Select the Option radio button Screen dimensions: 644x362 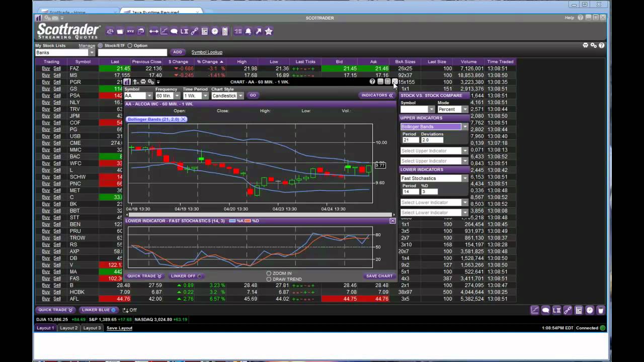pos(130,46)
